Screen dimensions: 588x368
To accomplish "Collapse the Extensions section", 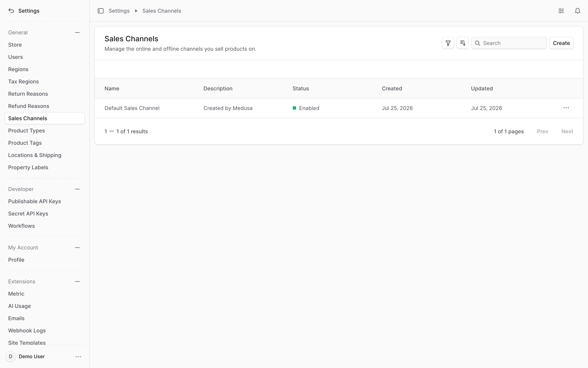I will pos(77,282).
